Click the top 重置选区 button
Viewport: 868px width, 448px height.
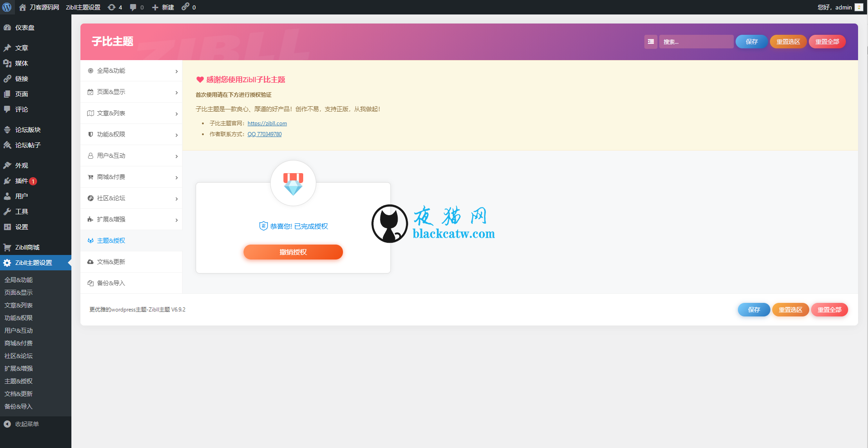click(788, 42)
